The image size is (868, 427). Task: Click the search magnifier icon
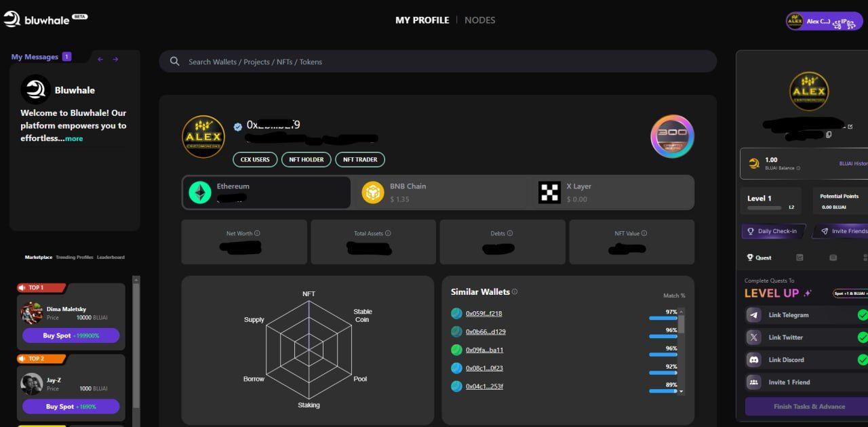click(x=175, y=61)
